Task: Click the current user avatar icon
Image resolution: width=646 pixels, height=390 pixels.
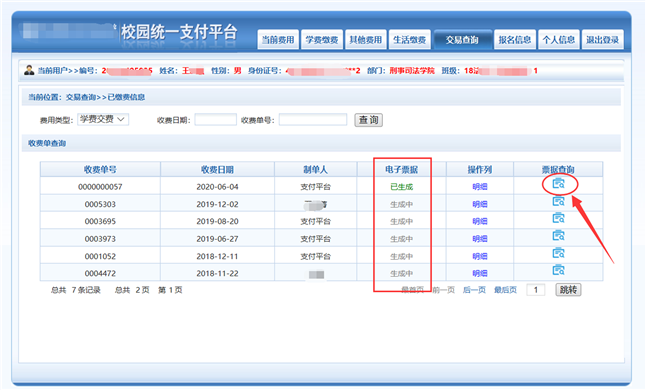Action: pos(29,70)
